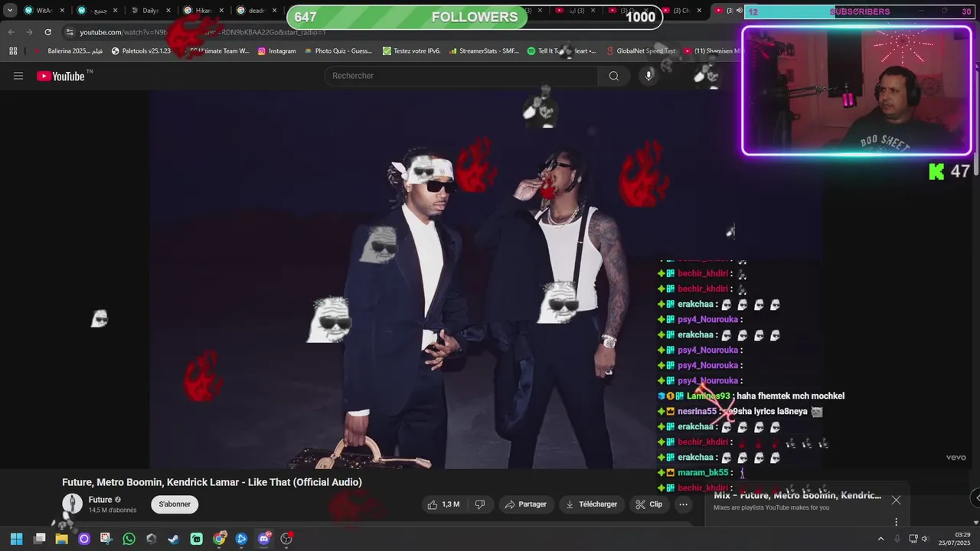Image resolution: width=980 pixels, height=551 pixels.
Task: Share the video via Partager
Action: point(524,504)
